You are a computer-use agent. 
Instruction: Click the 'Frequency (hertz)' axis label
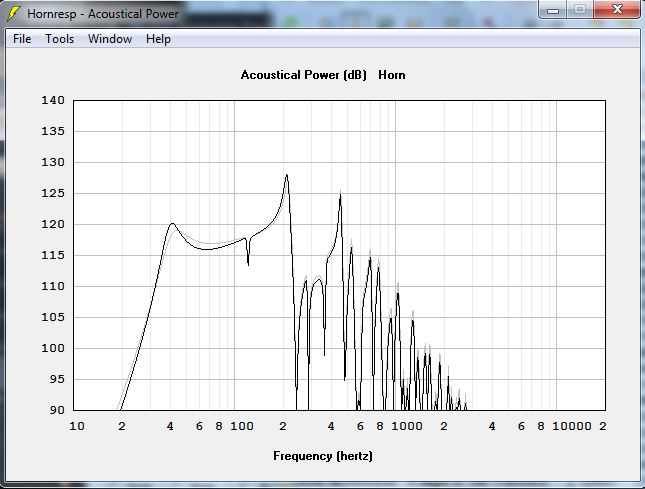pos(323,456)
